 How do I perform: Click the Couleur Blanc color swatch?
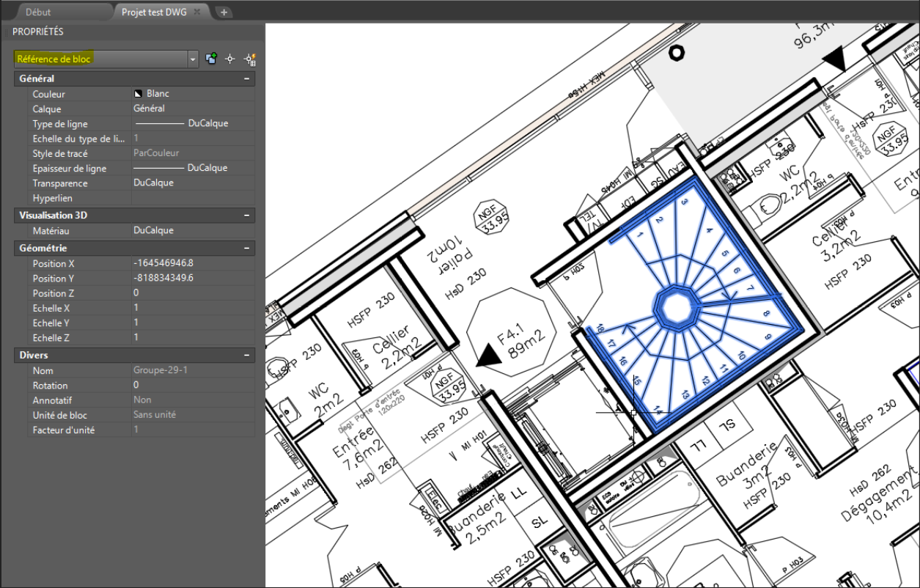click(137, 94)
